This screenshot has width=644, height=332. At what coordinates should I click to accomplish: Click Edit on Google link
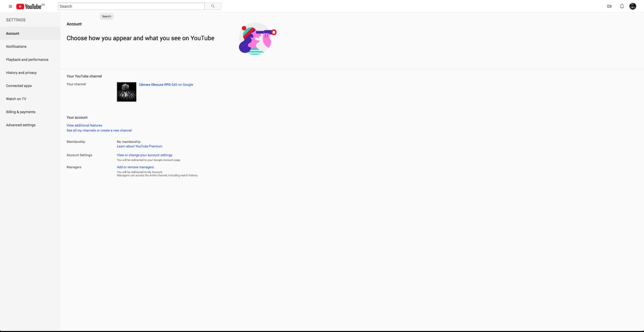(182, 85)
